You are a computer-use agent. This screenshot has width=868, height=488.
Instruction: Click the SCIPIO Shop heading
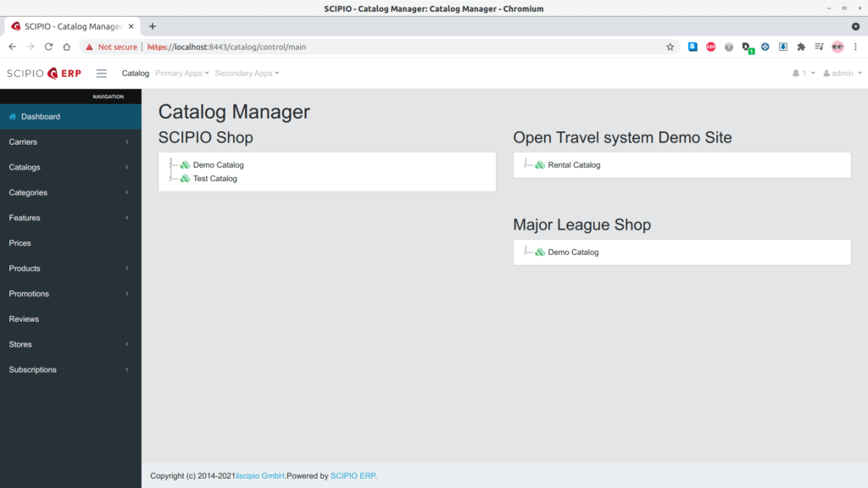[205, 137]
